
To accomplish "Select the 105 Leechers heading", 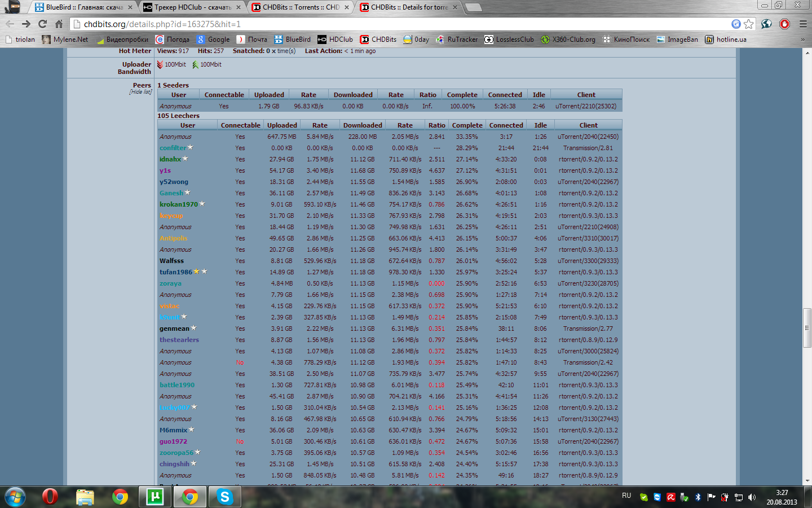I will click(178, 116).
